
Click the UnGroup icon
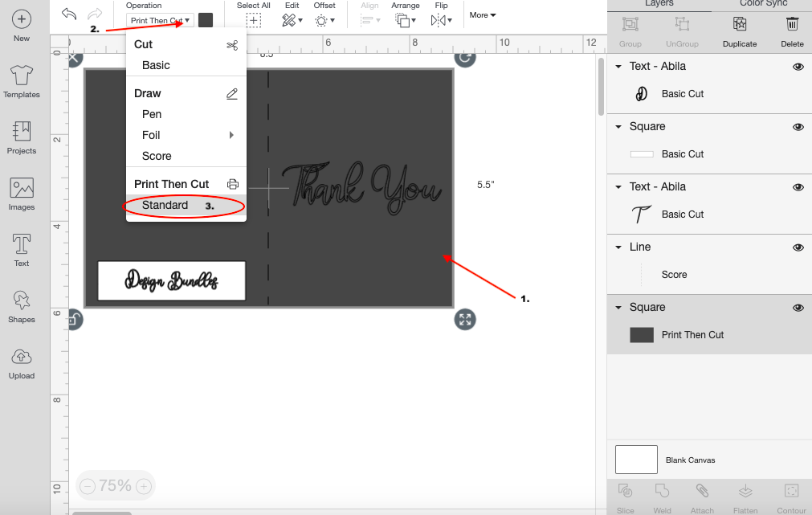pos(682,24)
